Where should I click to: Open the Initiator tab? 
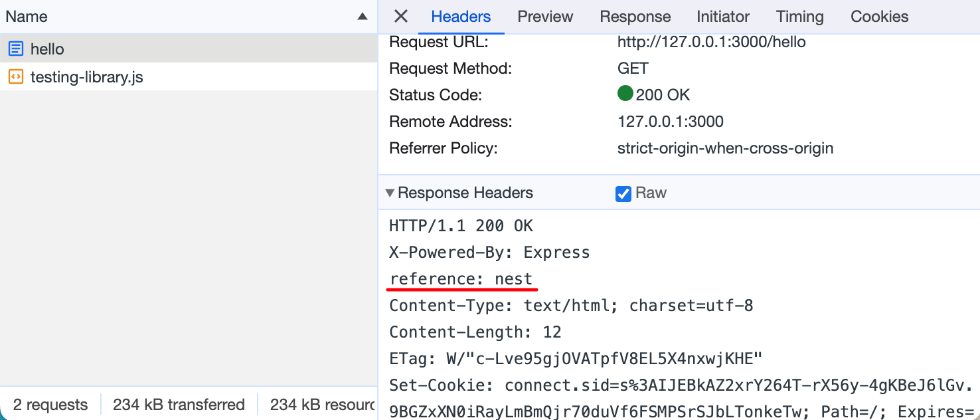(x=723, y=17)
